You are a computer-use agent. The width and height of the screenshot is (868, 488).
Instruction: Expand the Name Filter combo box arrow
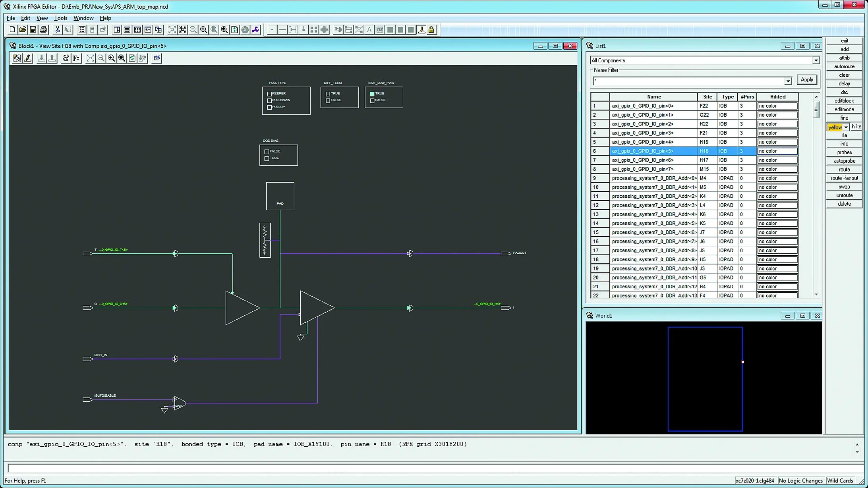click(x=788, y=81)
